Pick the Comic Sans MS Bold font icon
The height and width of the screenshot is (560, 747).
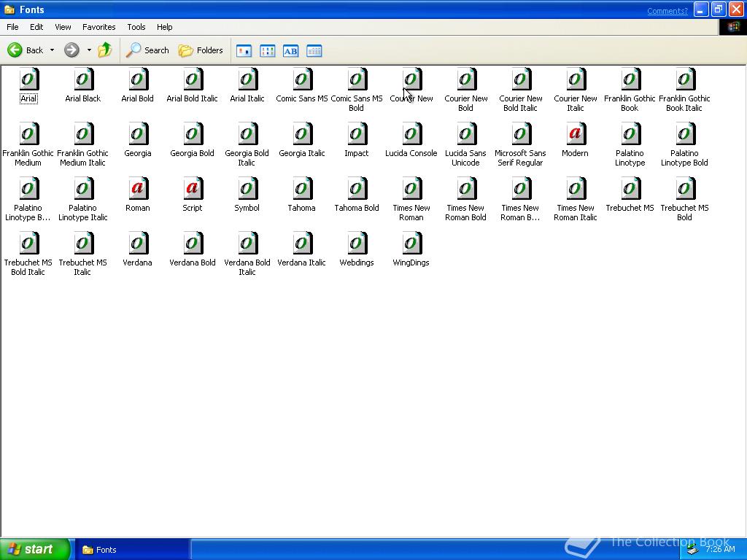357,79
